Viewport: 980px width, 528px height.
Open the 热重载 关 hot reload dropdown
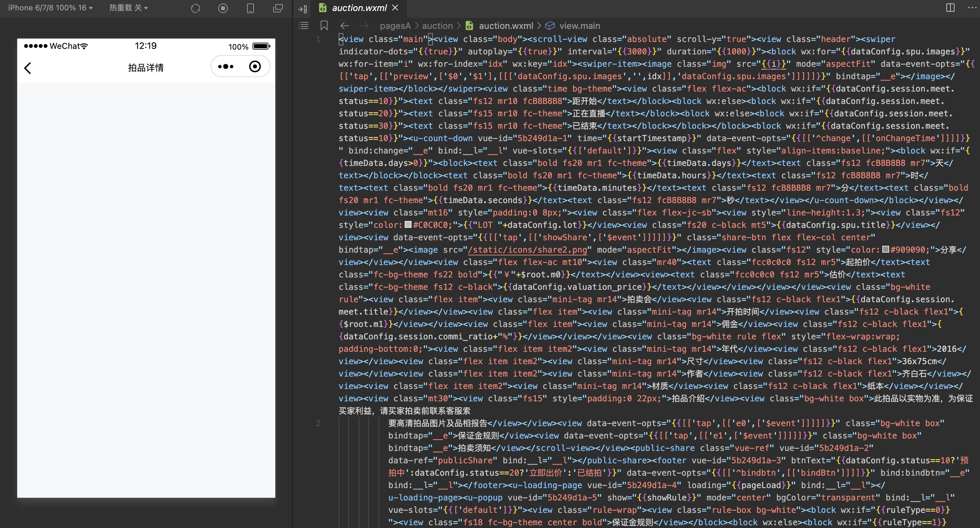[128, 8]
